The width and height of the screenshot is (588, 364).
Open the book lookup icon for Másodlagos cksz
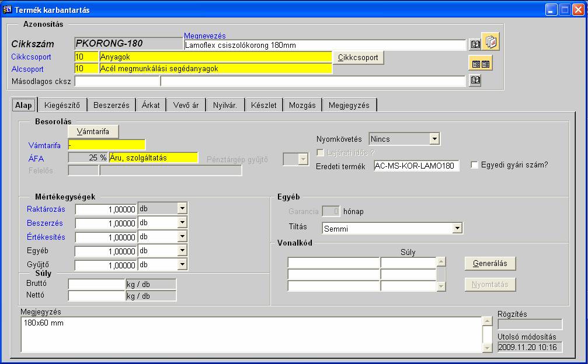coord(475,80)
